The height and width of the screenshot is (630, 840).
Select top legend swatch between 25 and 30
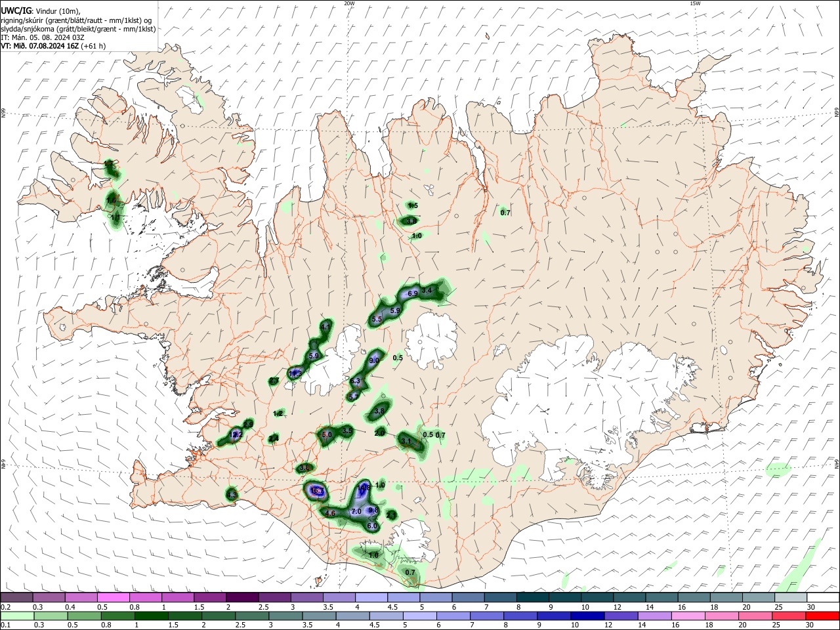point(791,597)
